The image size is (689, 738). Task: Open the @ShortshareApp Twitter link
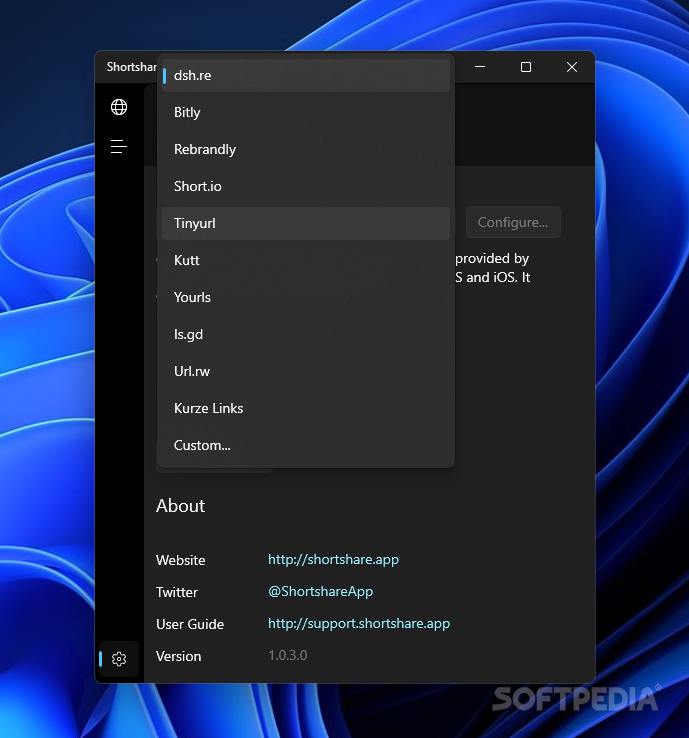(x=320, y=591)
